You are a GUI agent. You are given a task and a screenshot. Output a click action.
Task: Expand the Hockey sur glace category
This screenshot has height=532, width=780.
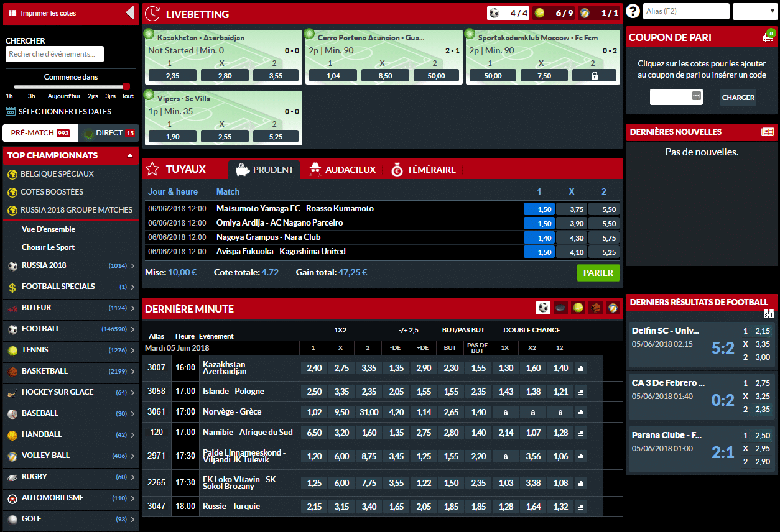pos(71,392)
